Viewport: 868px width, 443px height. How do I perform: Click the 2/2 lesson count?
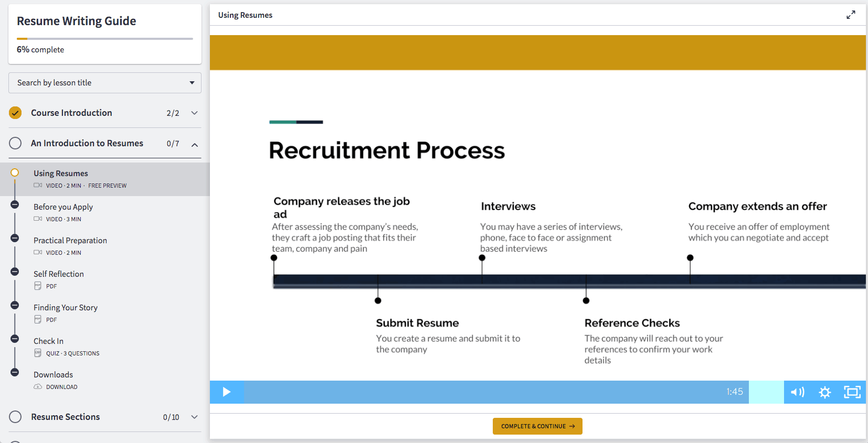pyautogui.click(x=173, y=113)
